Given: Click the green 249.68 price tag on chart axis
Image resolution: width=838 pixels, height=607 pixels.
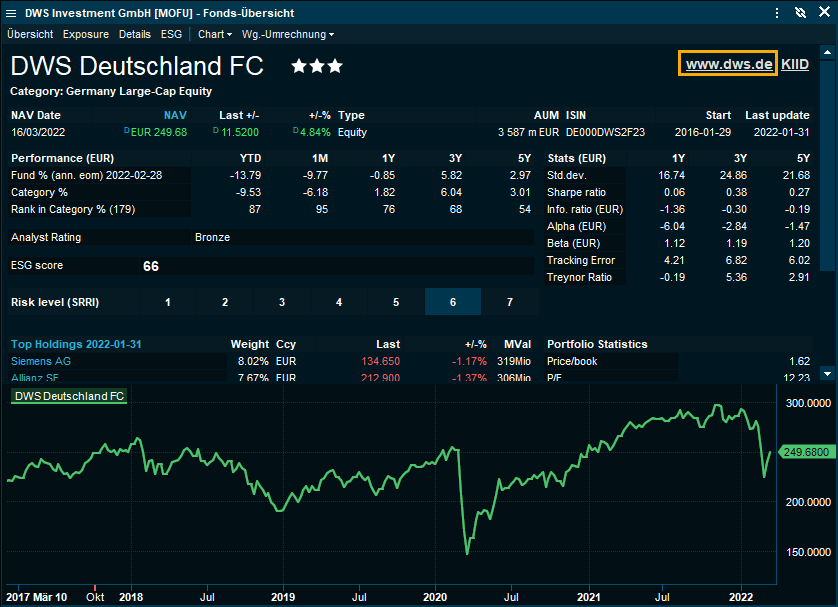Looking at the screenshot, I should [x=806, y=452].
